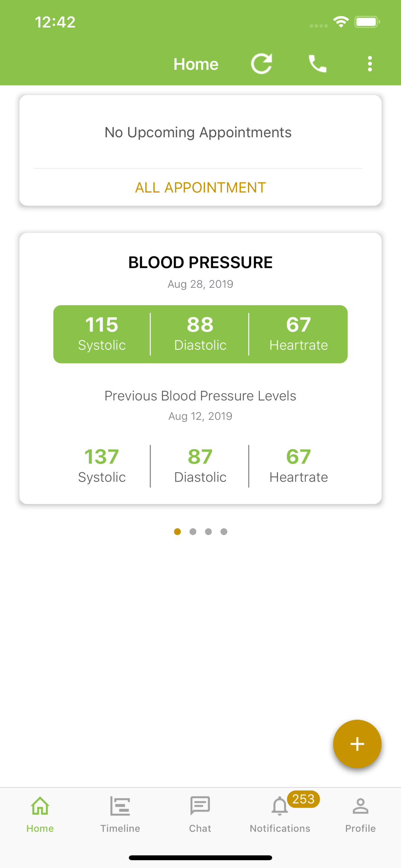Open the Profile person icon
The image size is (401, 868).
pos(360,806)
